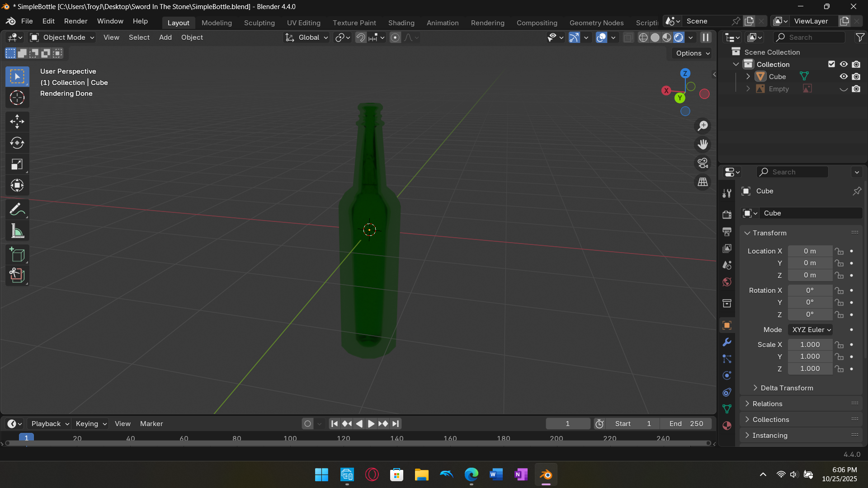Jump to the last frame
This screenshot has height=488, width=868.
(396, 424)
